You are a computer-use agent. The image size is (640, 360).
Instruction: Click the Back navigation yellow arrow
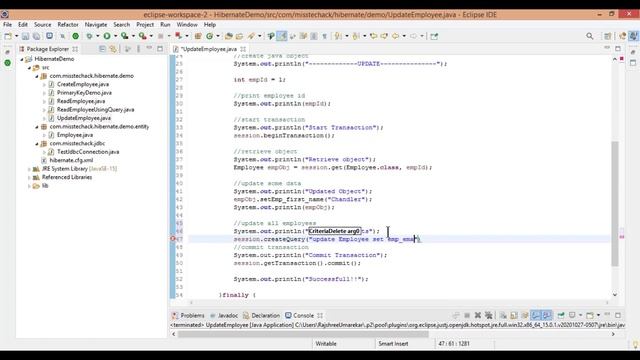point(395,36)
